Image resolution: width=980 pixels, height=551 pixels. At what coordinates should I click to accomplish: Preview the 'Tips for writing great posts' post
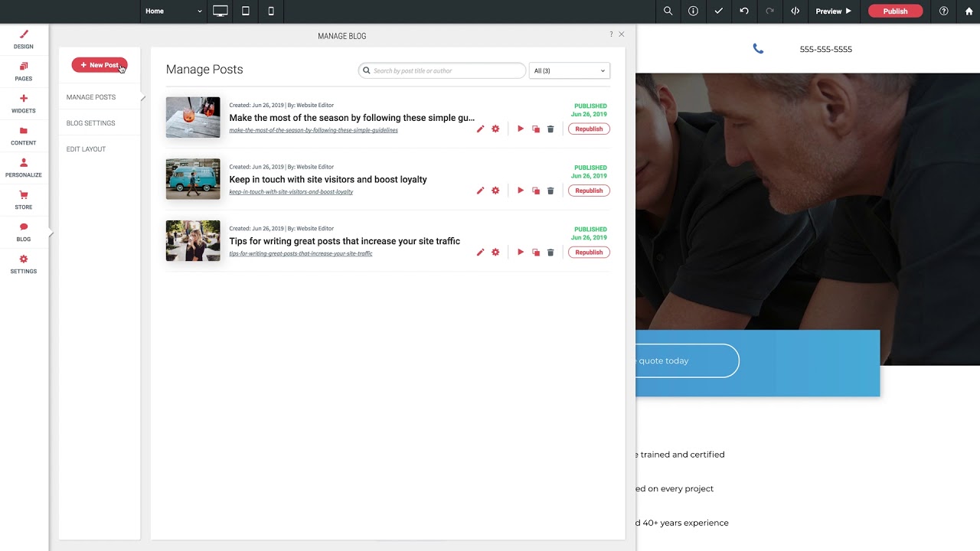click(521, 252)
